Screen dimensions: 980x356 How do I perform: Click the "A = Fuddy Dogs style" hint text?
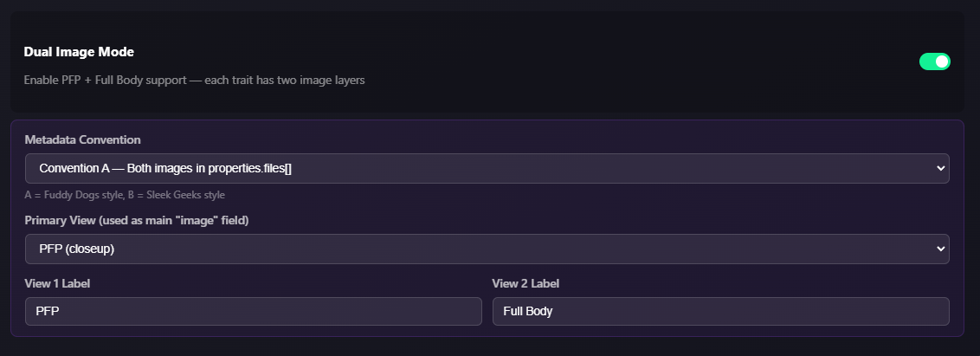[74, 195]
